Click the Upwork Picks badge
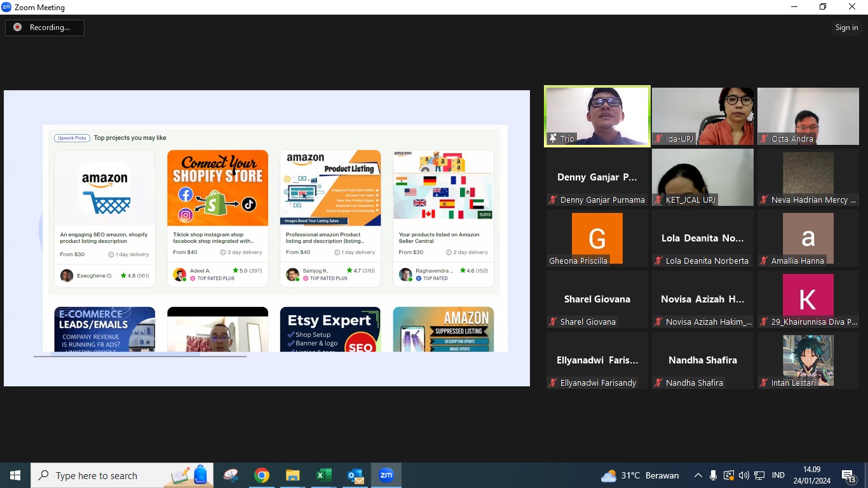The image size is (868, 488). coord(72,138)
